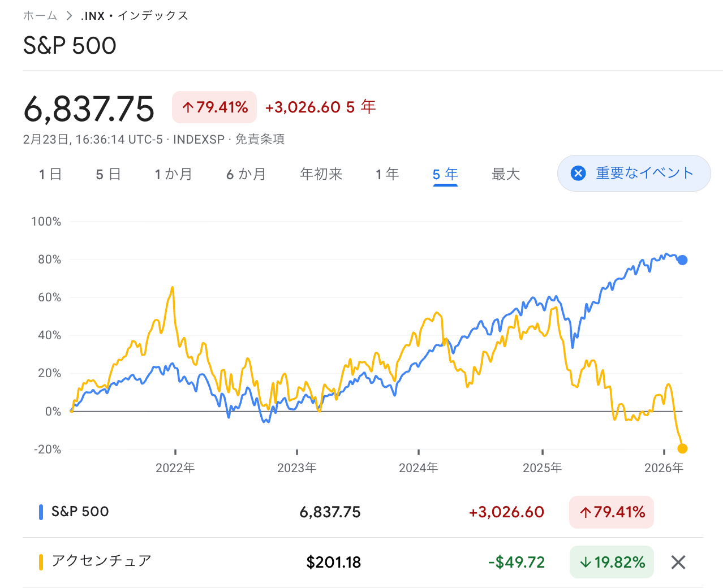Click the yellow legend bar beside アクセンチュア
This screenshot has width=723, height=588.
(x=40, y=561)
